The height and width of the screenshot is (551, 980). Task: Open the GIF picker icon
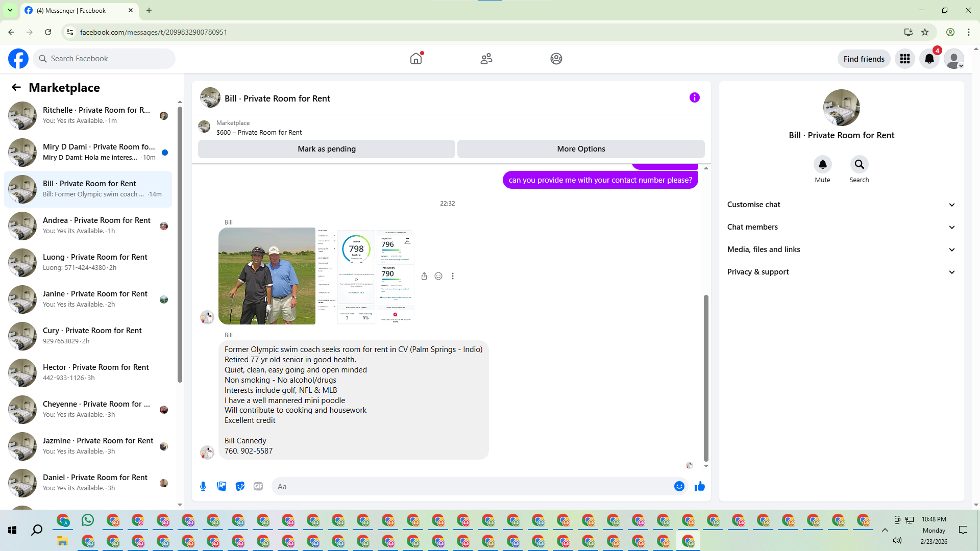[258, 486]
